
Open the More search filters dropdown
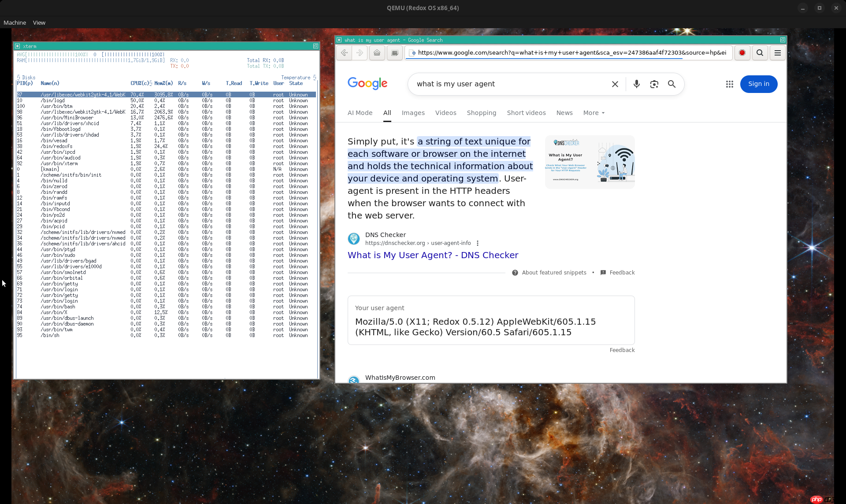point(593,113)
